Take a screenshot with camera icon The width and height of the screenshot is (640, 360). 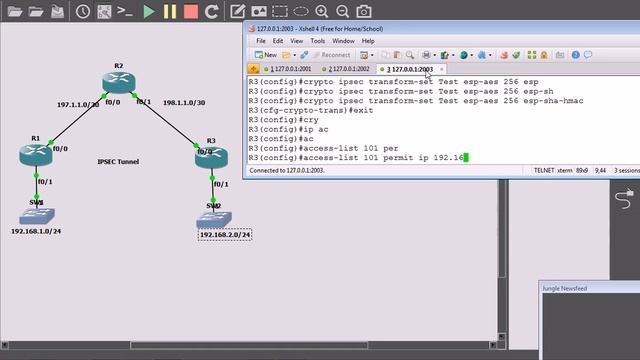coord(364,11)
